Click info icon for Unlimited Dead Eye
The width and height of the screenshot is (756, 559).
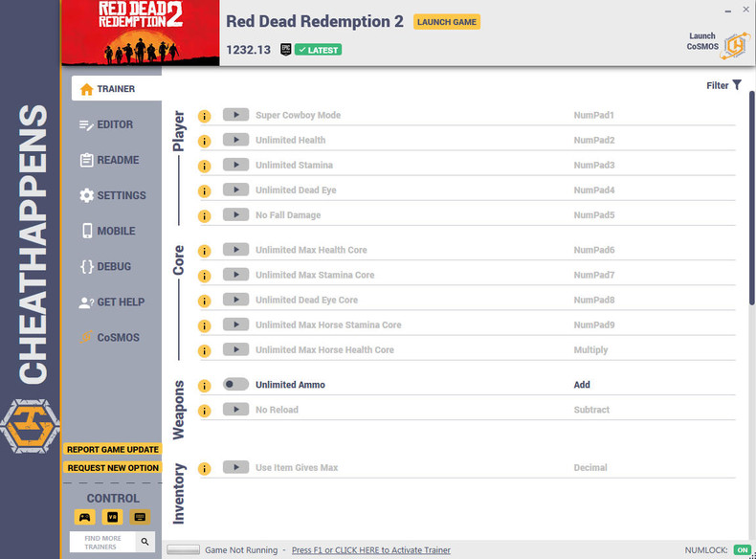pyautogui.click(x=205, y=191)
